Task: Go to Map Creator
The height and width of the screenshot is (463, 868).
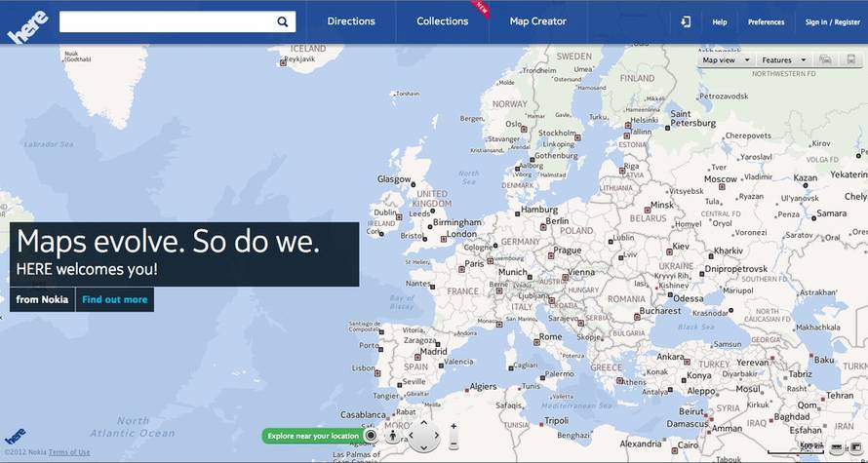Action: pyautogui.click(x=537, y=21)
